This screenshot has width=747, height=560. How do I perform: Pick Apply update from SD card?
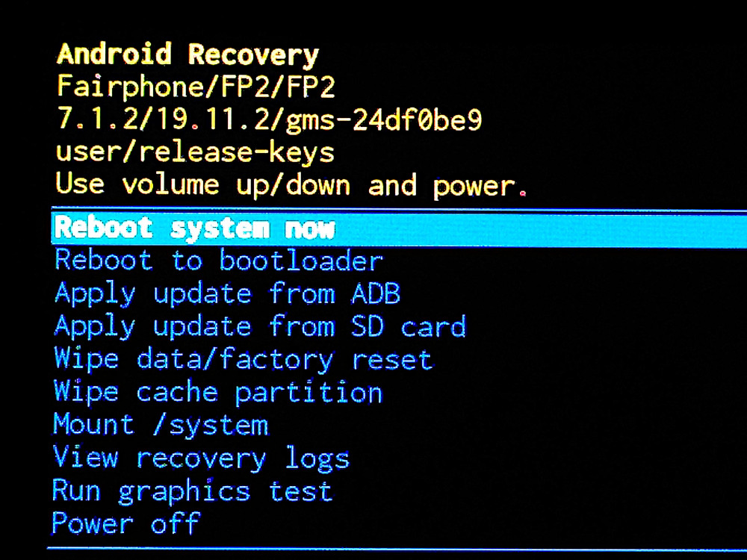pyautogui.click(x=260, y=326)
